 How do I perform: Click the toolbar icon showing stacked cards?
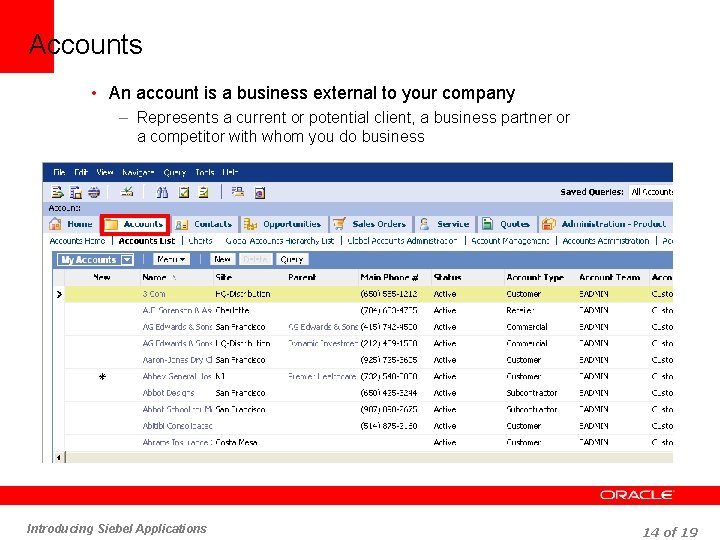[x=238, y=192]
